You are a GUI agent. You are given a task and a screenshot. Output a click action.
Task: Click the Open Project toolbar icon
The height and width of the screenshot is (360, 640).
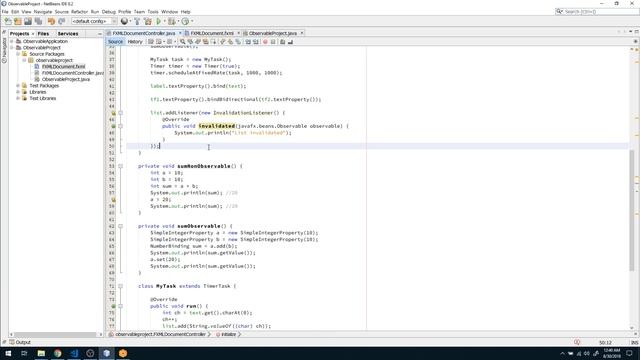28,21
